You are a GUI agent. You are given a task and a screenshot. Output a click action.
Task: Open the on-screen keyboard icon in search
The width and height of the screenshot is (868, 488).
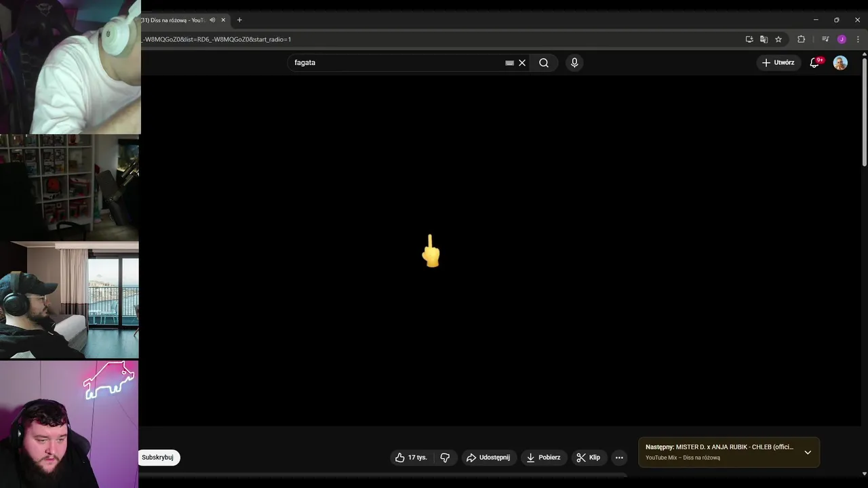(509, 62)
